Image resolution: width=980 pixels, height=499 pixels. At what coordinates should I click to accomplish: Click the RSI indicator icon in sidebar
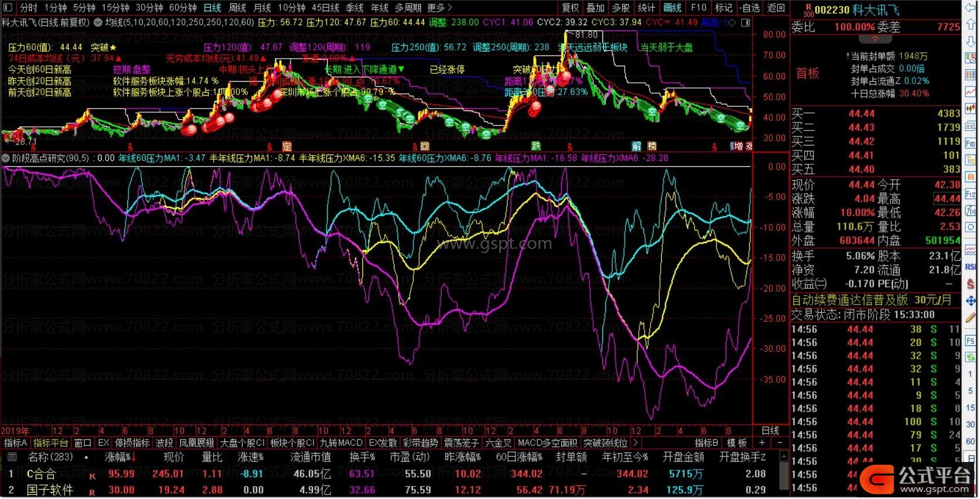tap(971, 266)
